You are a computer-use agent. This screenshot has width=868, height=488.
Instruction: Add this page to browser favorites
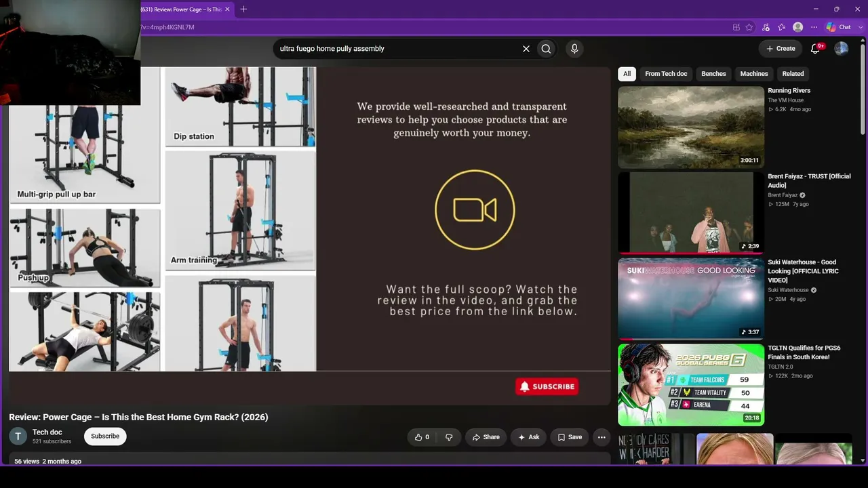pos(749,27)
